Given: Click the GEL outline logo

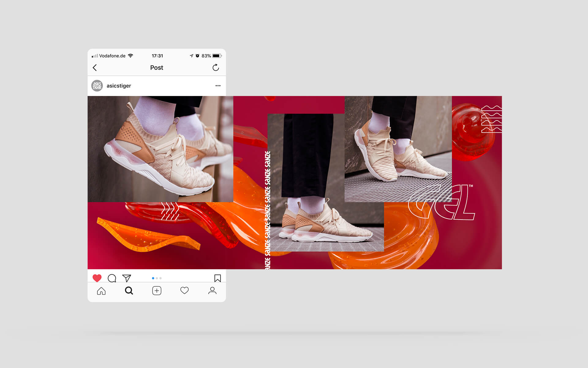Looking at the screenshot, I should click(x=441, y=202).
